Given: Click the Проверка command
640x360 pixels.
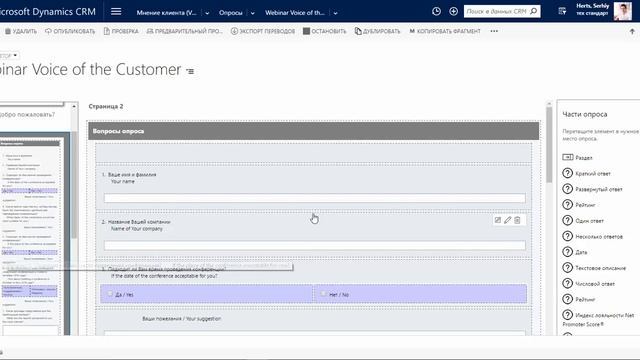Looking at the screenshot, I should pos(121,31).
